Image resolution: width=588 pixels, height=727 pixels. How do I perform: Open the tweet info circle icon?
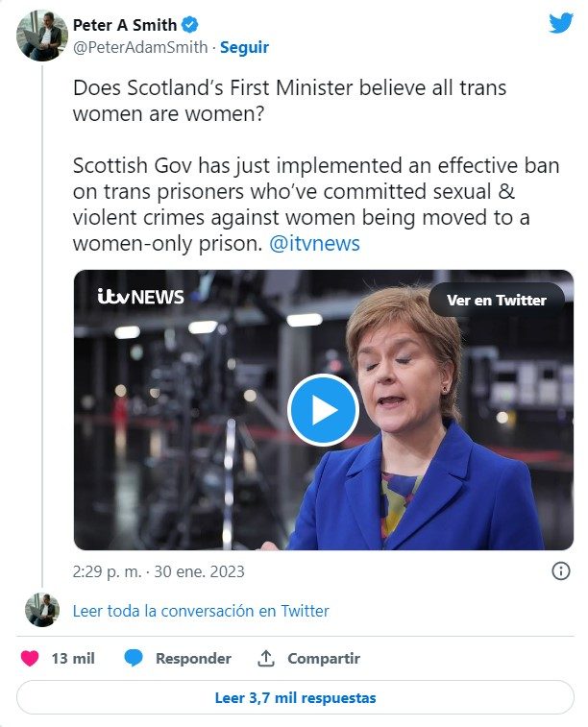(561, 571)
